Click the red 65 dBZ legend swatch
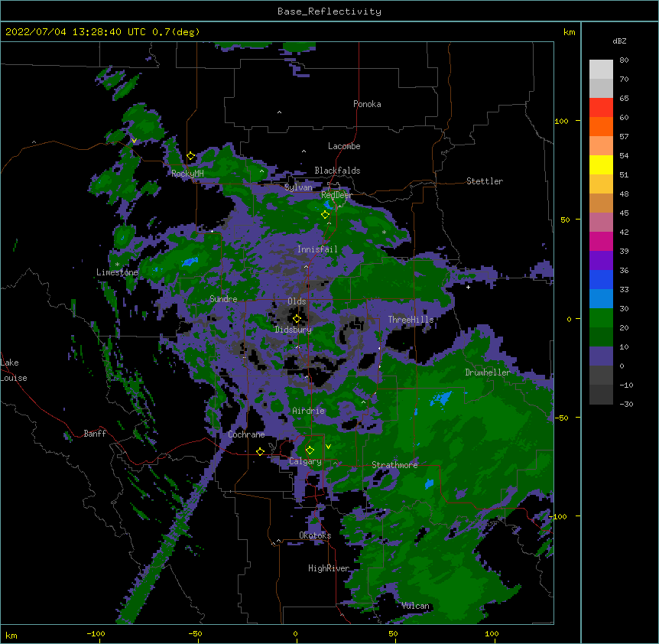 [x=601, y=107]
